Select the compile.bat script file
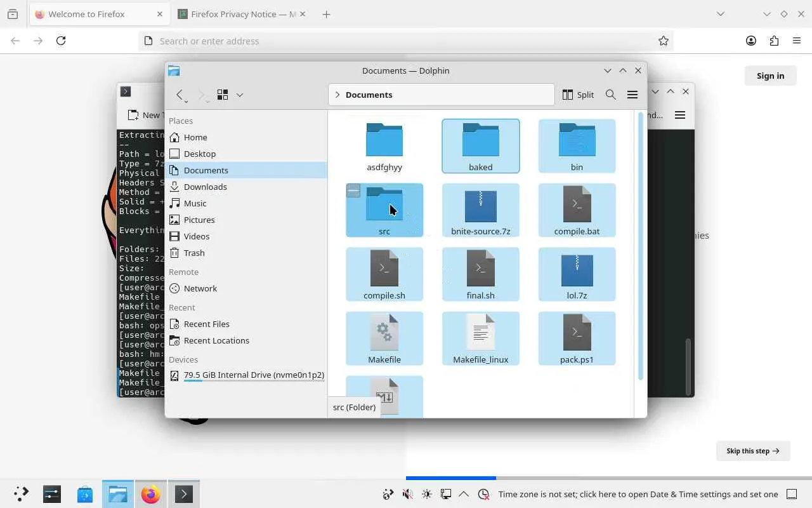 tap(577, 210)
